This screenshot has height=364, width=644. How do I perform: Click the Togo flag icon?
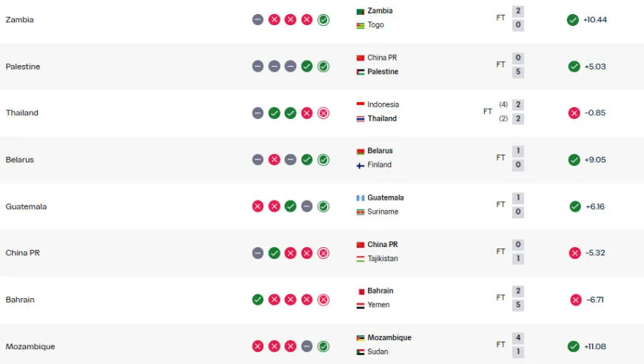[x=360, y=25]
